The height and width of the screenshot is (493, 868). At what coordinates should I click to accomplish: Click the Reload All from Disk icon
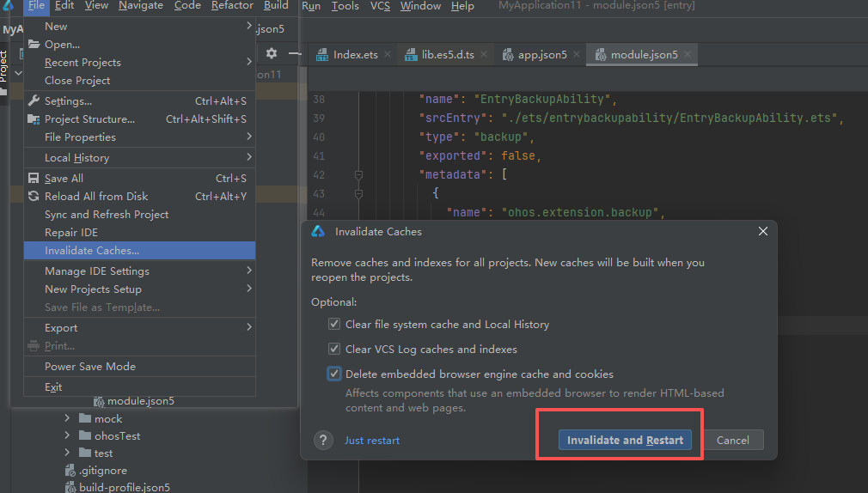(x=34, y=197)
